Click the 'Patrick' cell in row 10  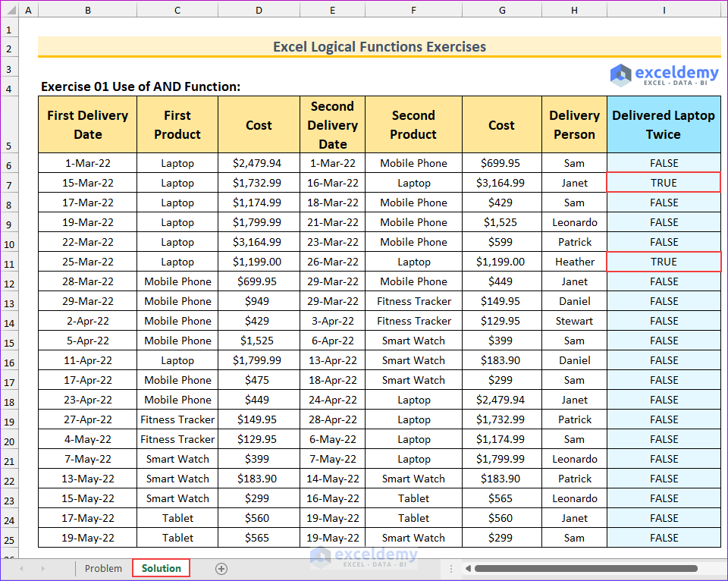pos(574,242)
